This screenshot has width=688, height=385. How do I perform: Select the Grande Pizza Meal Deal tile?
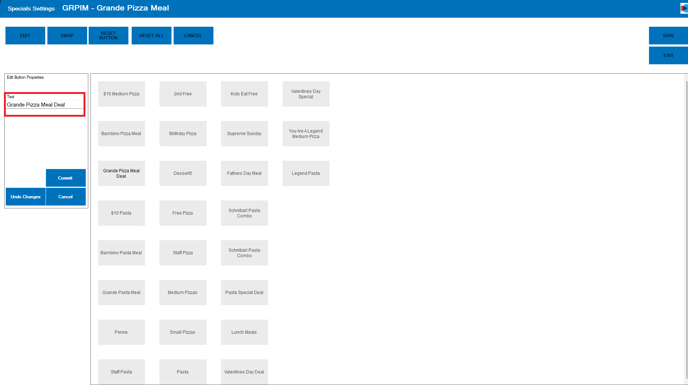coord(121,173)
